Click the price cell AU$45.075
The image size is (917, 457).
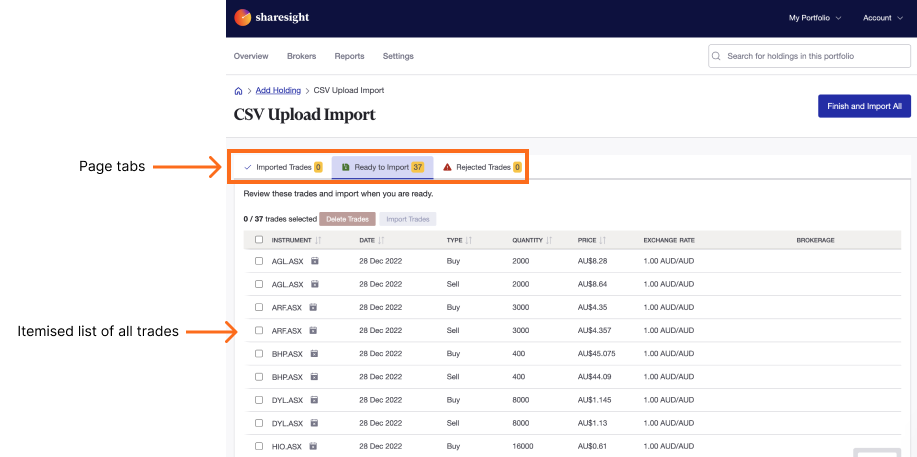click(x=596, y=354)
